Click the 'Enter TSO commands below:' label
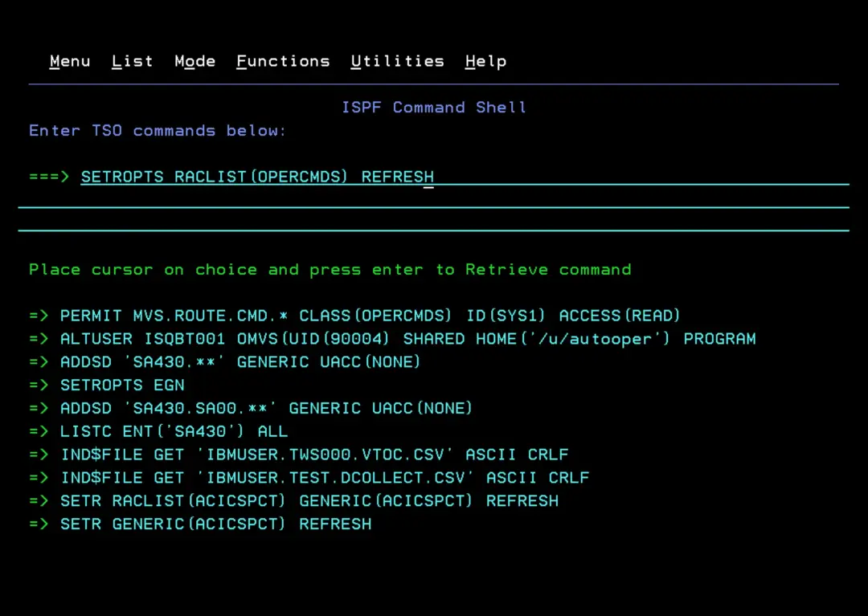The image size is (868, 616). coord(158,130)
